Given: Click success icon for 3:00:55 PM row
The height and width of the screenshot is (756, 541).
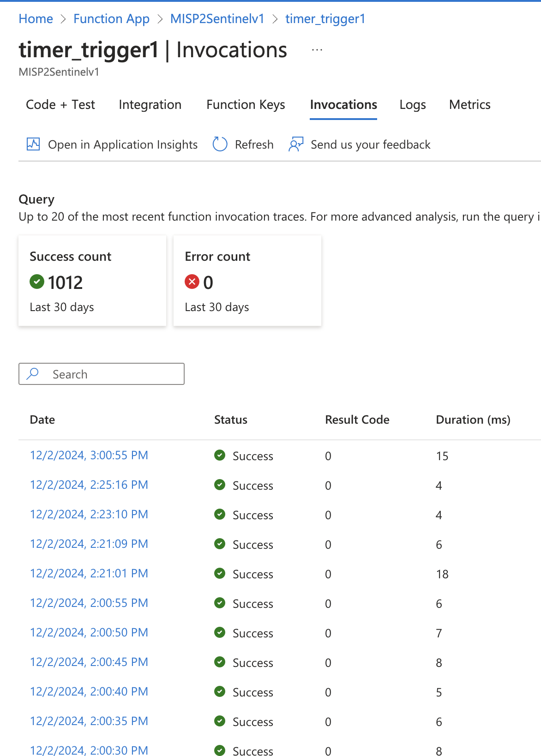Looking at the screenshot, I should point(220,455).
